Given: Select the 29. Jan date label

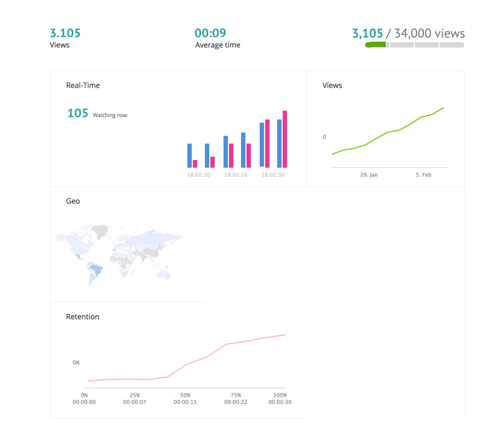Looking at the screenshot, I should click(x=369, y=175).
